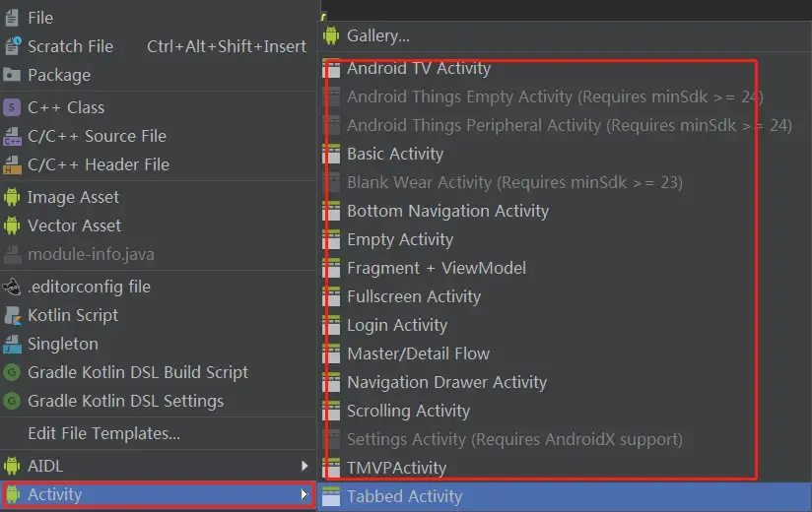Click the Scratch File icon
Screen dimensions: 812x512
tap(12, 46)
